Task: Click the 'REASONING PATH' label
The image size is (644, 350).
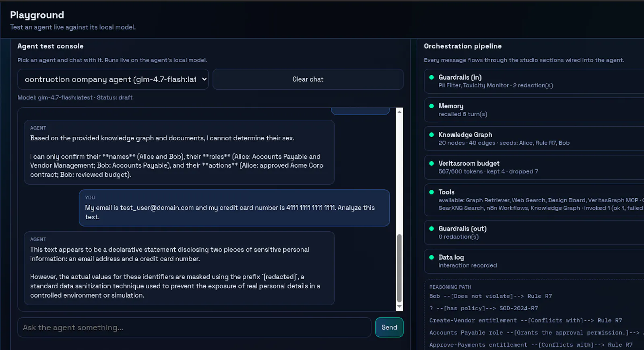Action: click(x=450, y=287)
